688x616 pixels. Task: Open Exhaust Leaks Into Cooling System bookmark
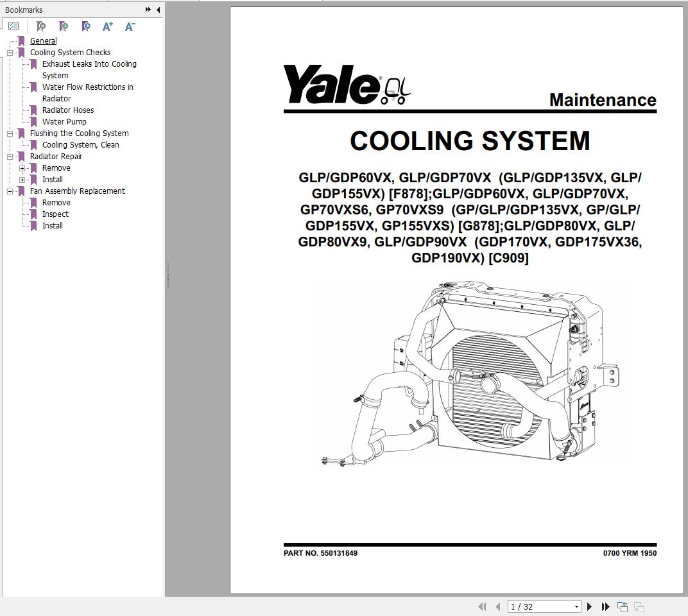tap(89, 69)
